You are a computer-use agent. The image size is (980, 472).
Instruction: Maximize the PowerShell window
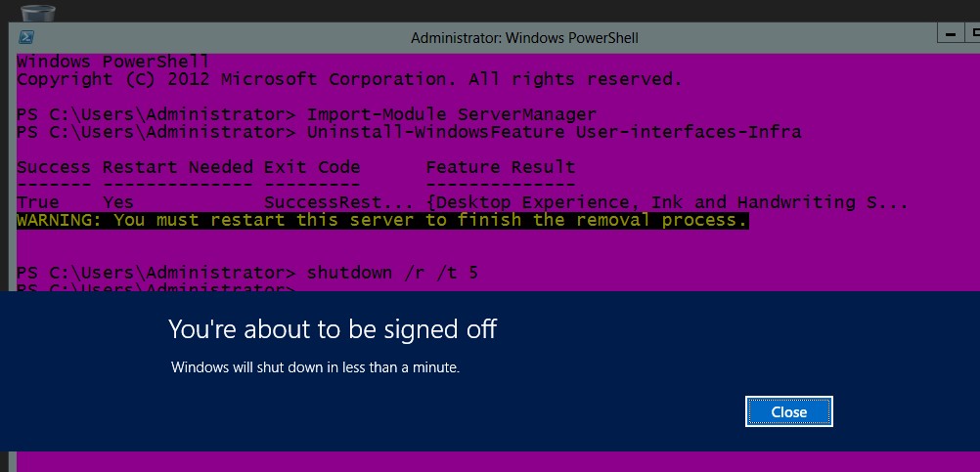click(x=973, y=35)
